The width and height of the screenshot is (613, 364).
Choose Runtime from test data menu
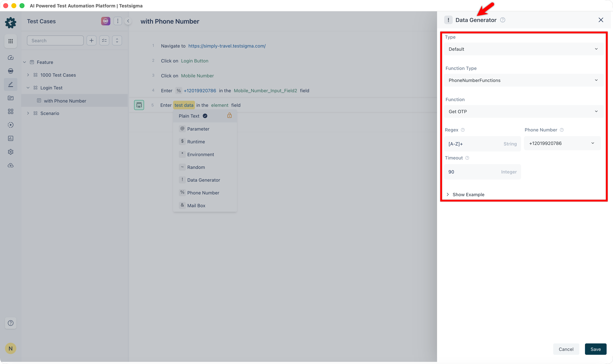[205, 142]
